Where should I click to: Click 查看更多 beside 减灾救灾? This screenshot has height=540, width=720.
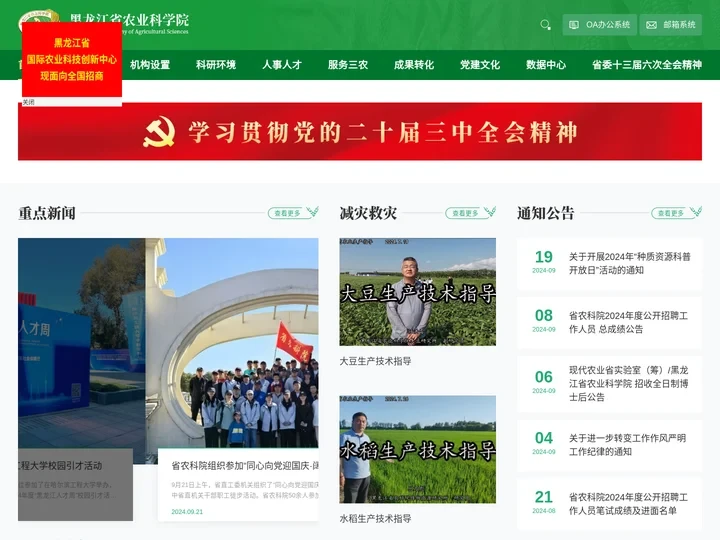click(x=465, y=213)
